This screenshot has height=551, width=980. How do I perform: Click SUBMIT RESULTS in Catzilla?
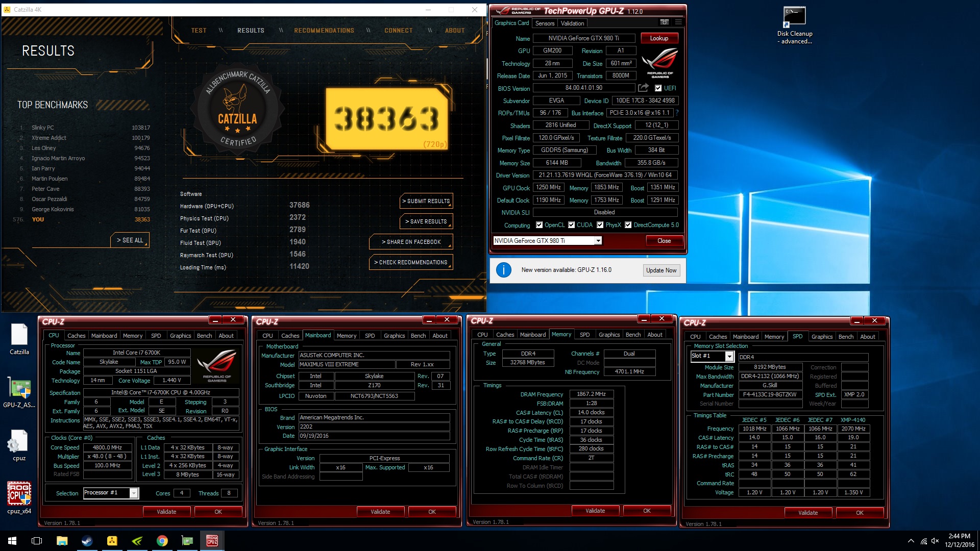[426, 201]
